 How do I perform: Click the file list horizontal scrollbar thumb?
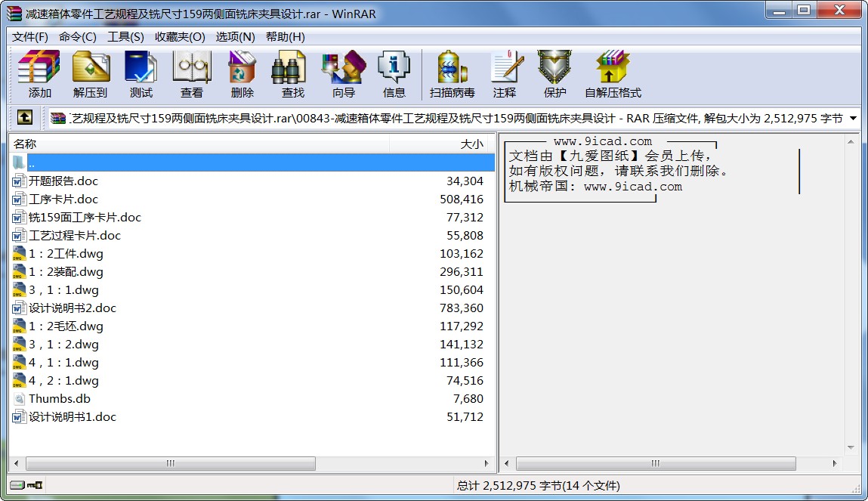(x=171, y=463)
